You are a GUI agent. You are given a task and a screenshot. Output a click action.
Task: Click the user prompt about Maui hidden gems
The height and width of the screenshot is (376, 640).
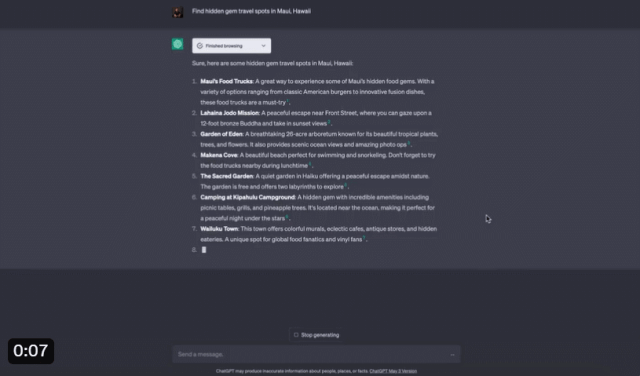(x=251, y=11)
